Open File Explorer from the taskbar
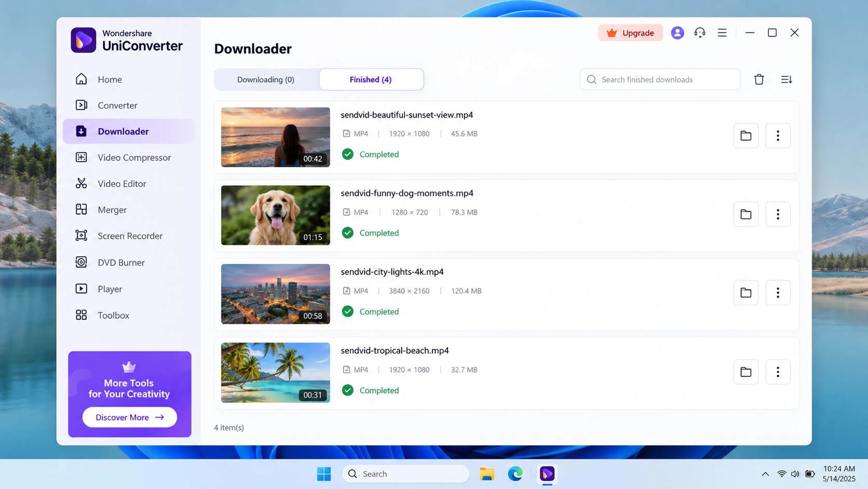The height and width of the screenshot is (489, 868). (x=487, y=474)
